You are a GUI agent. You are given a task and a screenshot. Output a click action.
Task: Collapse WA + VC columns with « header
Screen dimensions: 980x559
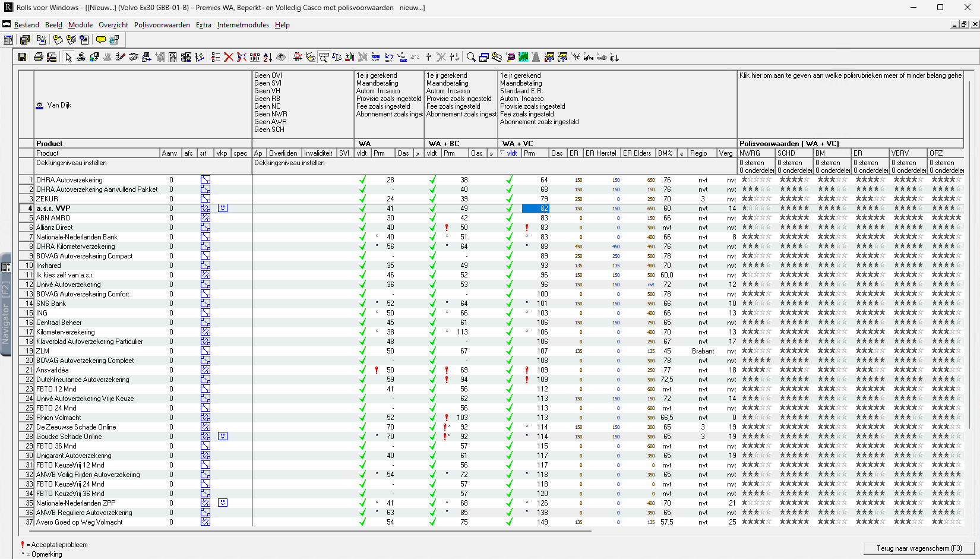click(681, 153)
